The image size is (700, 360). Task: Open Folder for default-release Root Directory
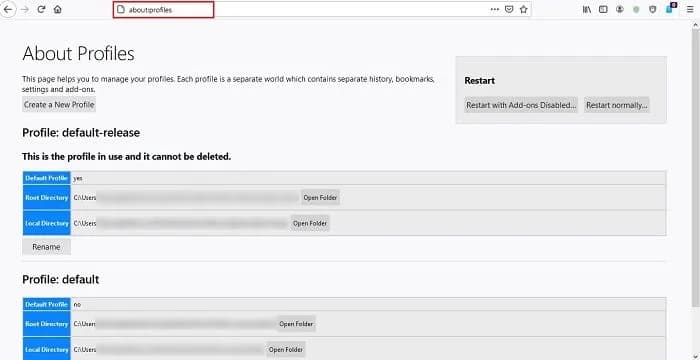pyautogui.click(x=320, y=197)
